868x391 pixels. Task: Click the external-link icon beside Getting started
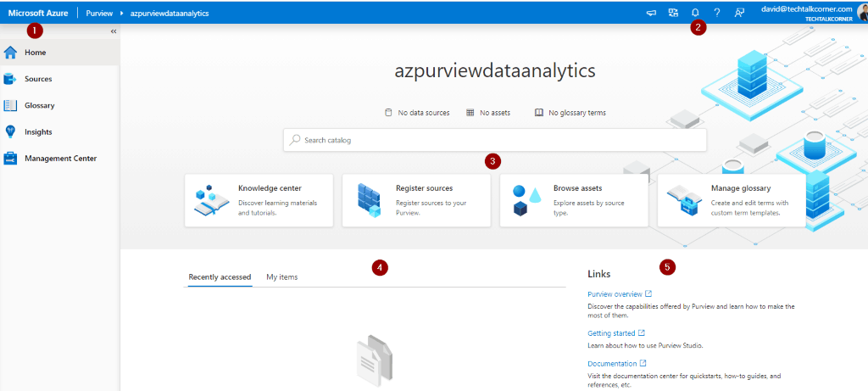pos(642,332)
